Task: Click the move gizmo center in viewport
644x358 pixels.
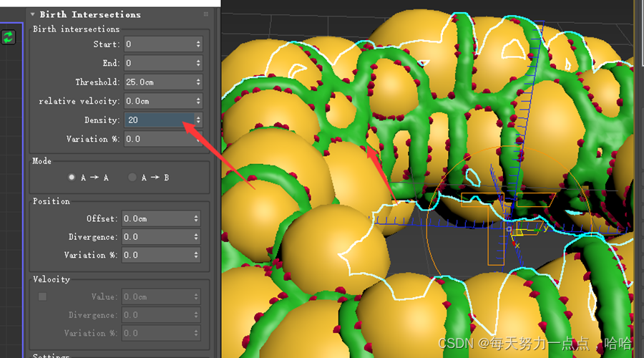Action: click(x=509, y=228)
